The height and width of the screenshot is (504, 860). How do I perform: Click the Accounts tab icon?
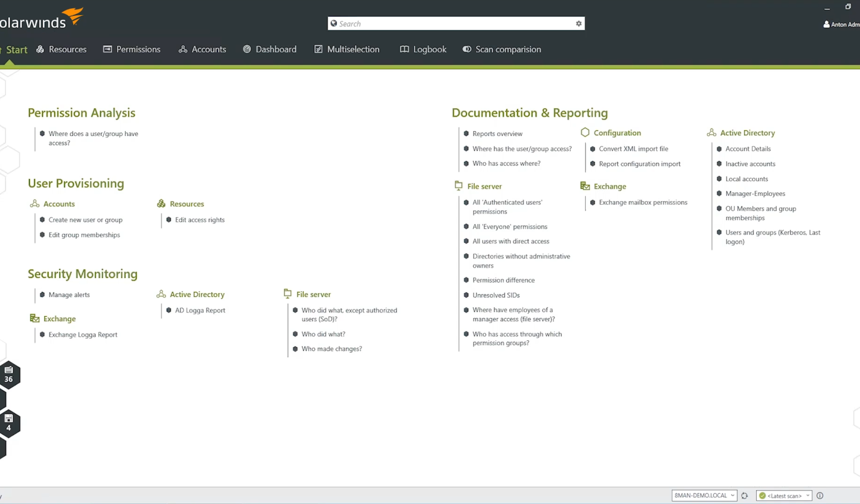(x=183, y=49)
